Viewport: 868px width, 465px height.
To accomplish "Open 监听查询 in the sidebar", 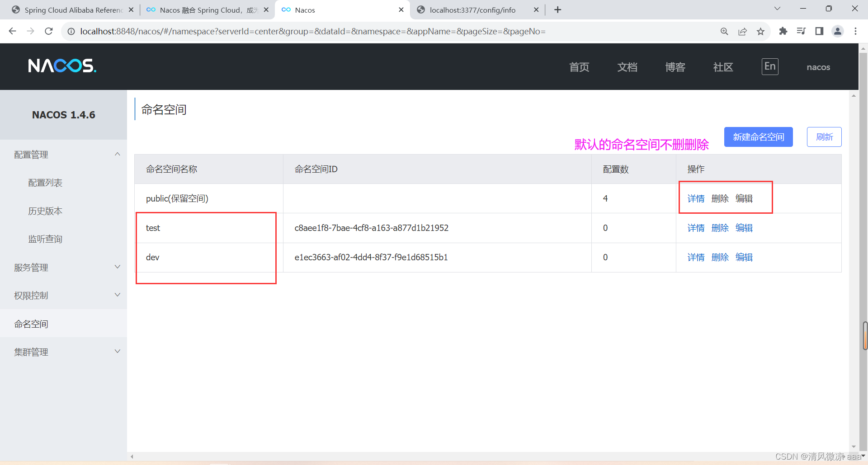I will [x=45, y=239].
